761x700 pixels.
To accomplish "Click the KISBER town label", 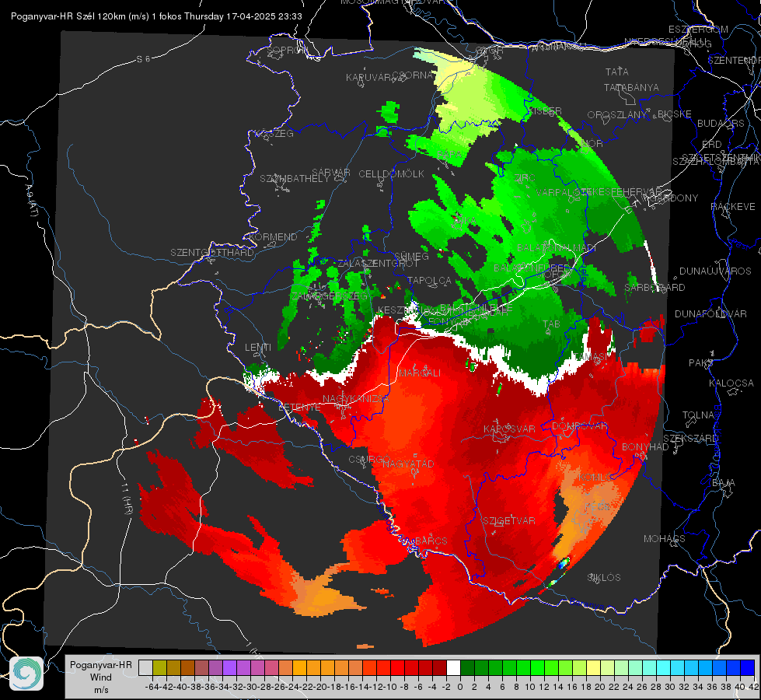I will tap(545, 111).
